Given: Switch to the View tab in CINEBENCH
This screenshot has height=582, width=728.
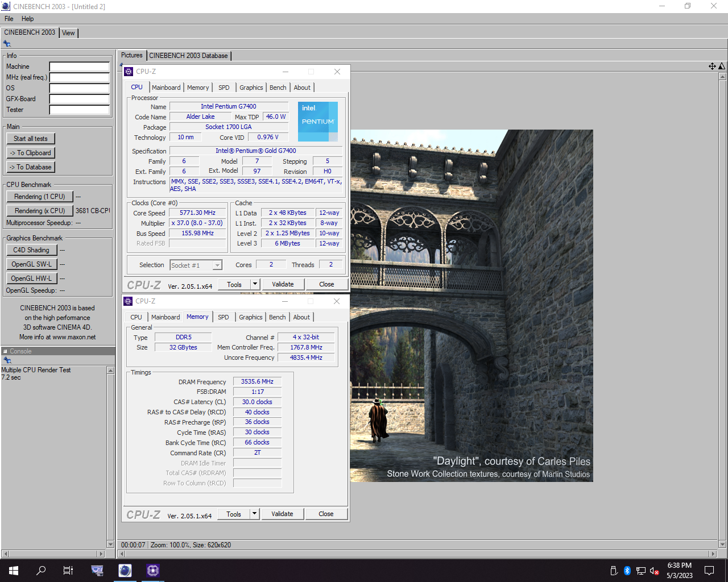Looking at the screenshot, I should [68, 33].
